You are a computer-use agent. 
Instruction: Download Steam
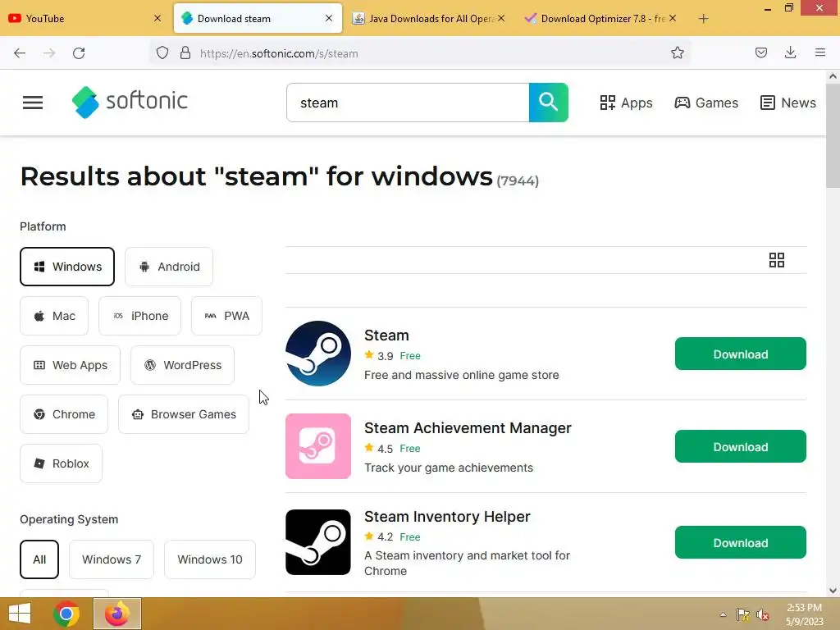coord(741,354)
